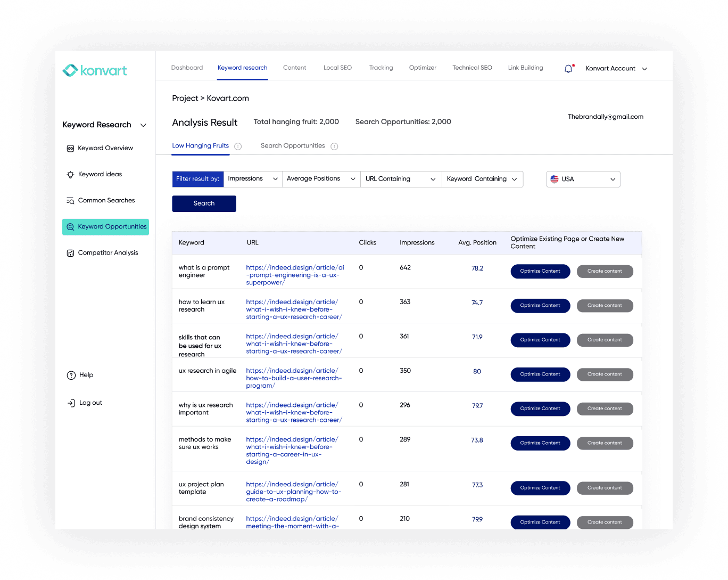The image size is (728, 580).
Task: Open the ux project plan template article link
Action: point(293,492)
